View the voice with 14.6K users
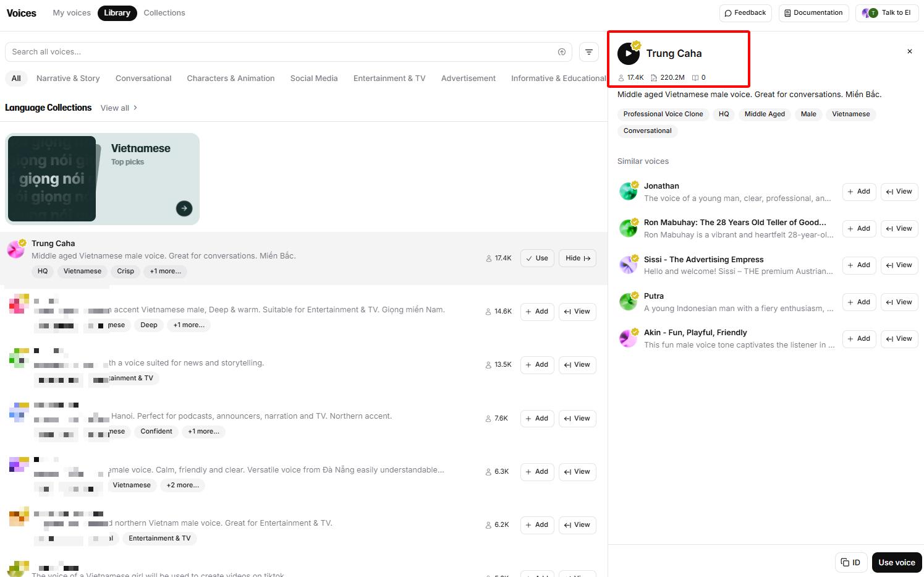Viewport: 924px width, 577px height. pos(577,312)
